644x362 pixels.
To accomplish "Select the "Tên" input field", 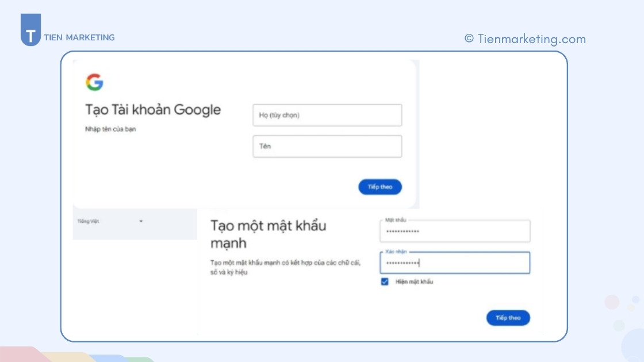I will pyautogui.click(x=327, y=146).
